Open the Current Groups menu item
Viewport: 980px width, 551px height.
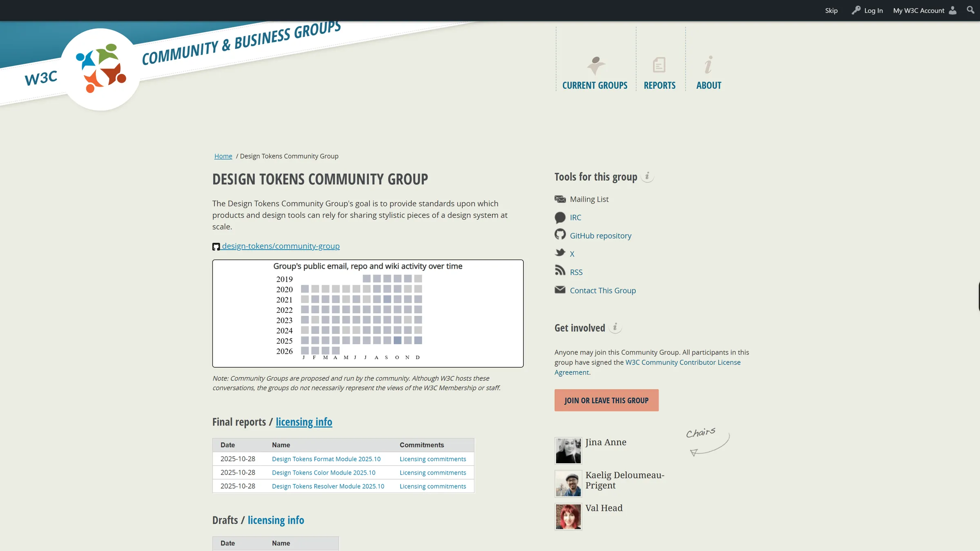(595, 85)
